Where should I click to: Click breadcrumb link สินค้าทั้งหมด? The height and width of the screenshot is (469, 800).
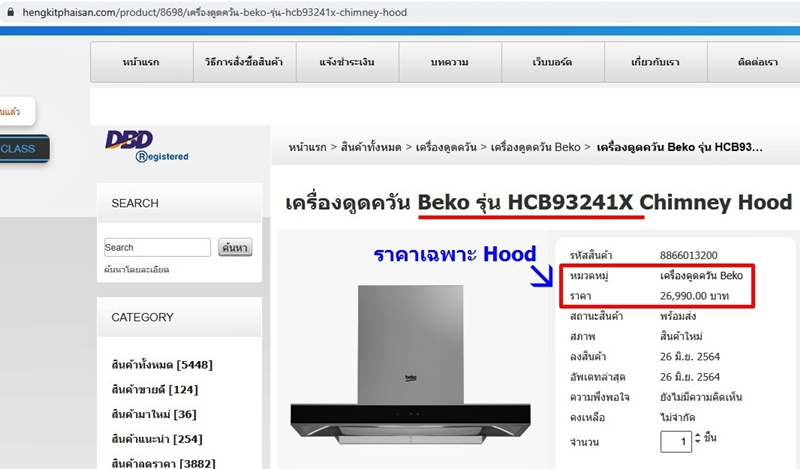pyautogui.click(x=371, y=147)
